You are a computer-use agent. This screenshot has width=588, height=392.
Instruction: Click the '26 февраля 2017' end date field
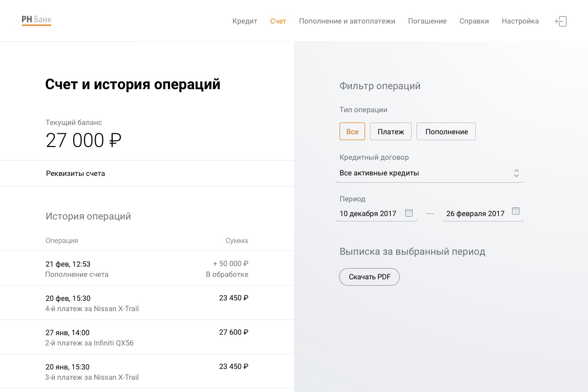pos(475,214)
